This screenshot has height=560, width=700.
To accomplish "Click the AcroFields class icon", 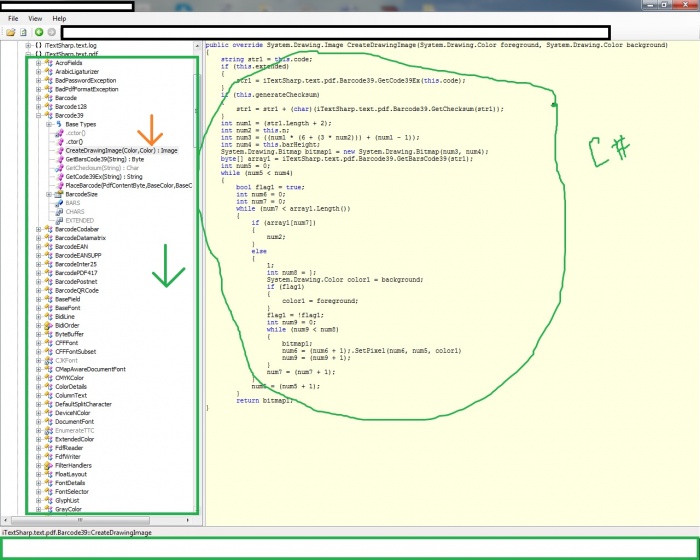I will [49, 62].
